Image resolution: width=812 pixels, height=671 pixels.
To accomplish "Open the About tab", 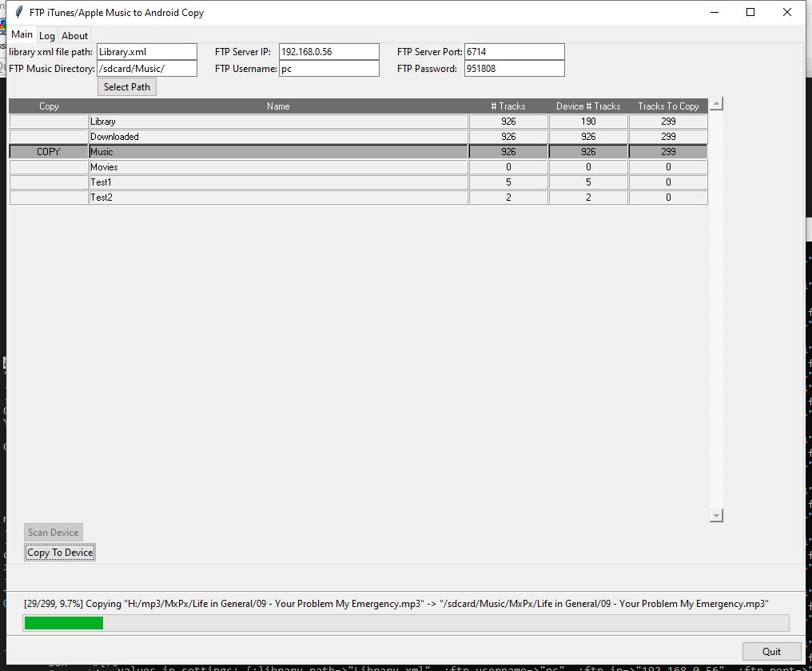I will pos(74,35).
